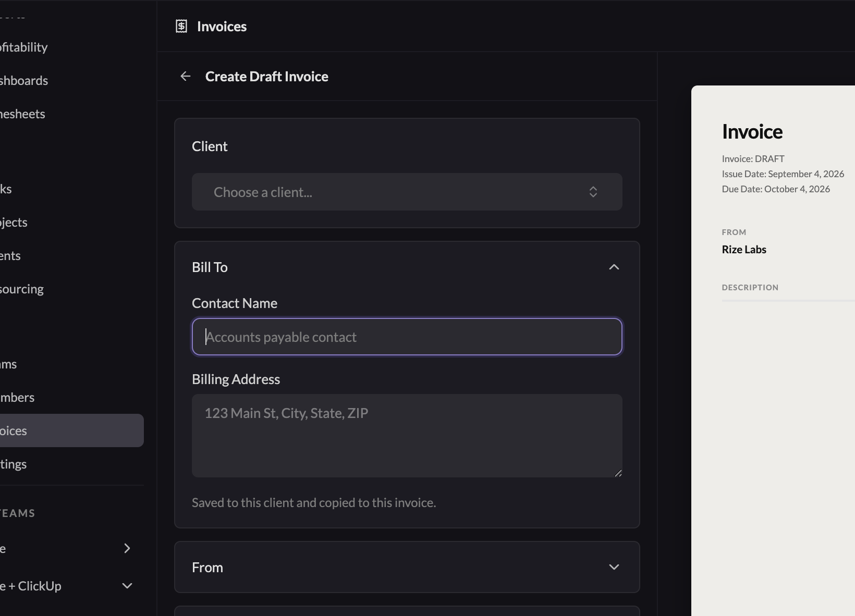Click the Invoice title in preview
Image resolution: width=855 pixels, height=616 pixels.
click(752, 131)
